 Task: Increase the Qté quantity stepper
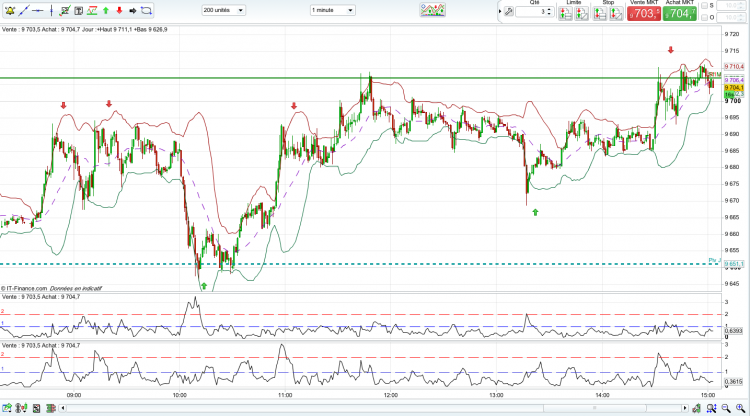(549, 9)
